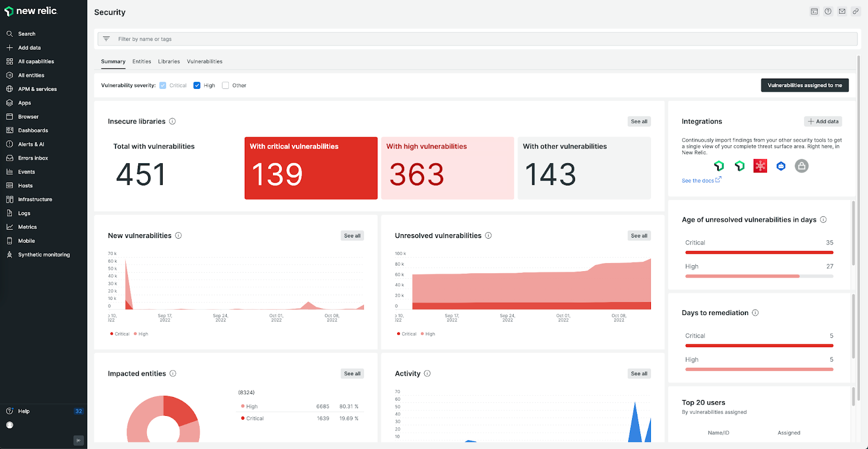Open Search via magnifier icon in sidebar

9,34
